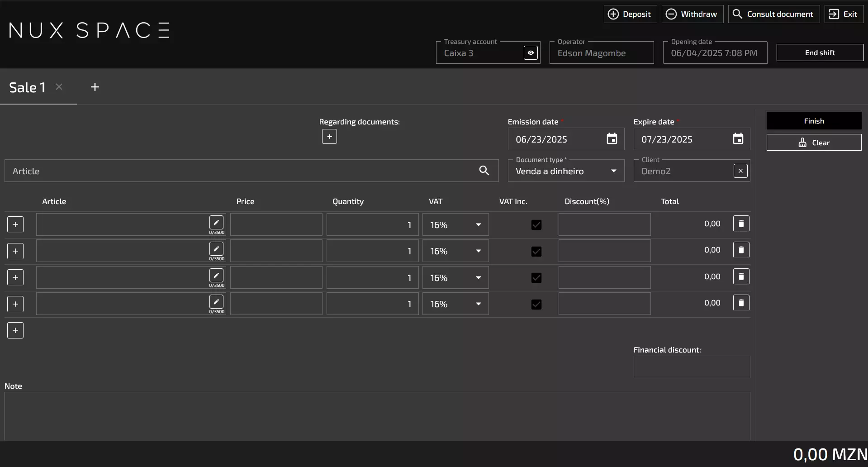Open VAT dropdown in third row
This screenshot has height=467, width=868.
455,277
